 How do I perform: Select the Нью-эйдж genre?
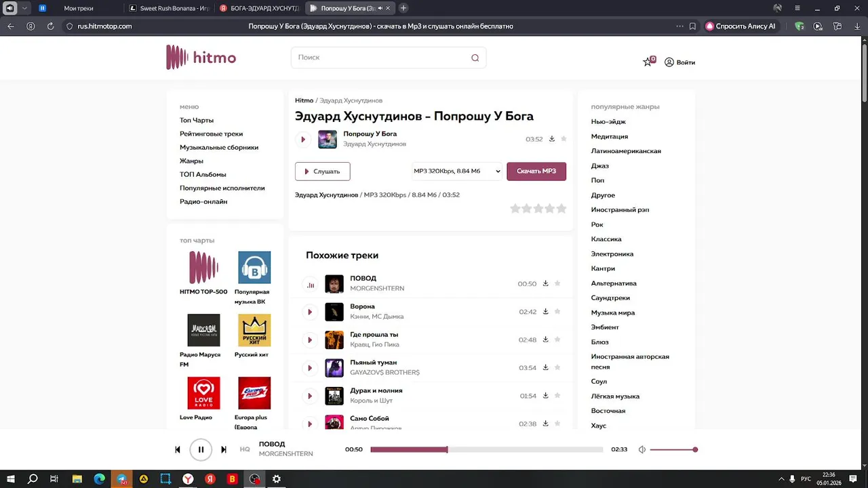coord(608,121)
